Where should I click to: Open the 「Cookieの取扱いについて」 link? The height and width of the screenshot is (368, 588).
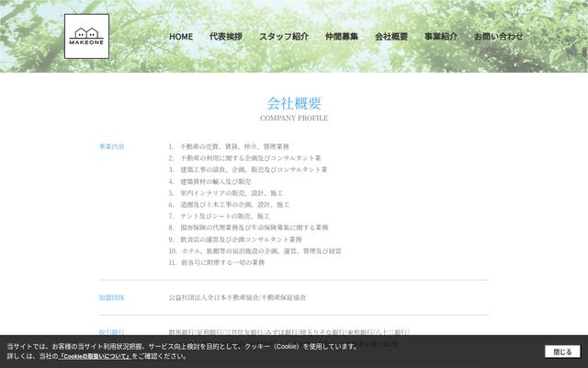coord(95,356)
